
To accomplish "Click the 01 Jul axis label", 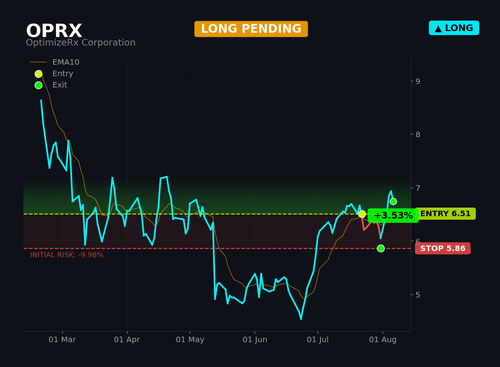I will click(317, 340).
